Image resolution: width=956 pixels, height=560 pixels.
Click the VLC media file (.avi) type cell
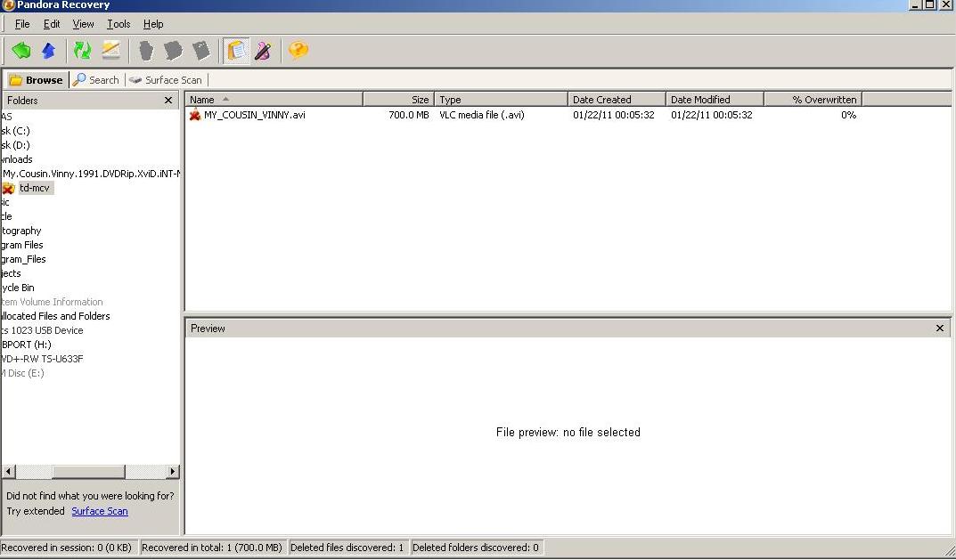tap(482, 115)
